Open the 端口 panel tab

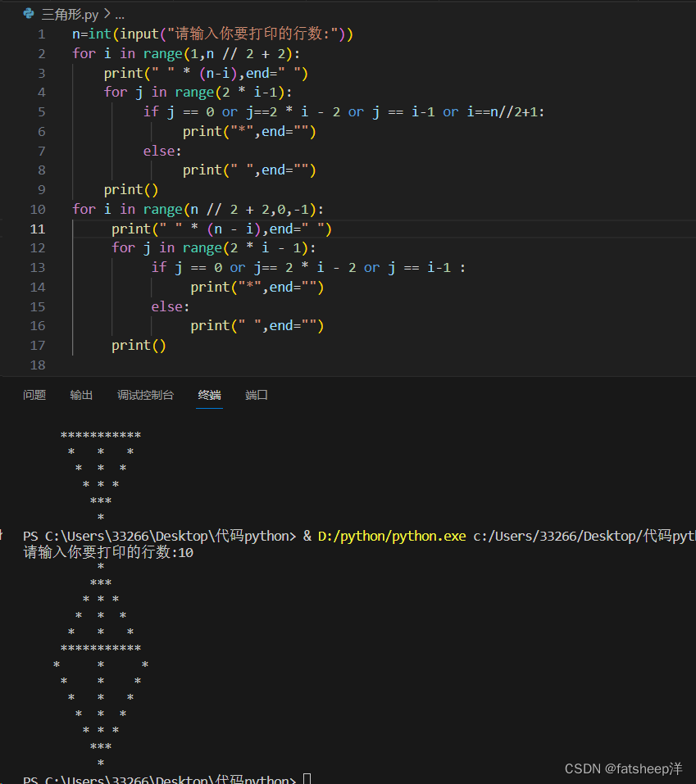[x=257, y=395]
